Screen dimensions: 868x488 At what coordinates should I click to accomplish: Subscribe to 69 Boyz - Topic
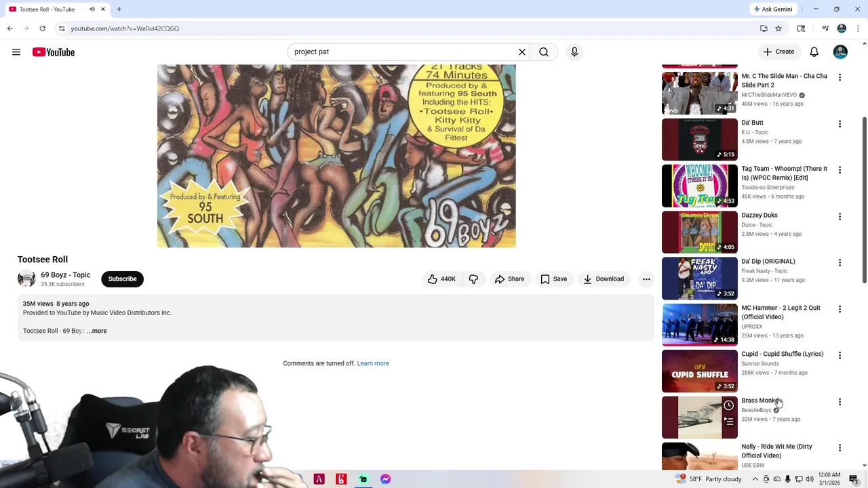(x=122, y=279)
